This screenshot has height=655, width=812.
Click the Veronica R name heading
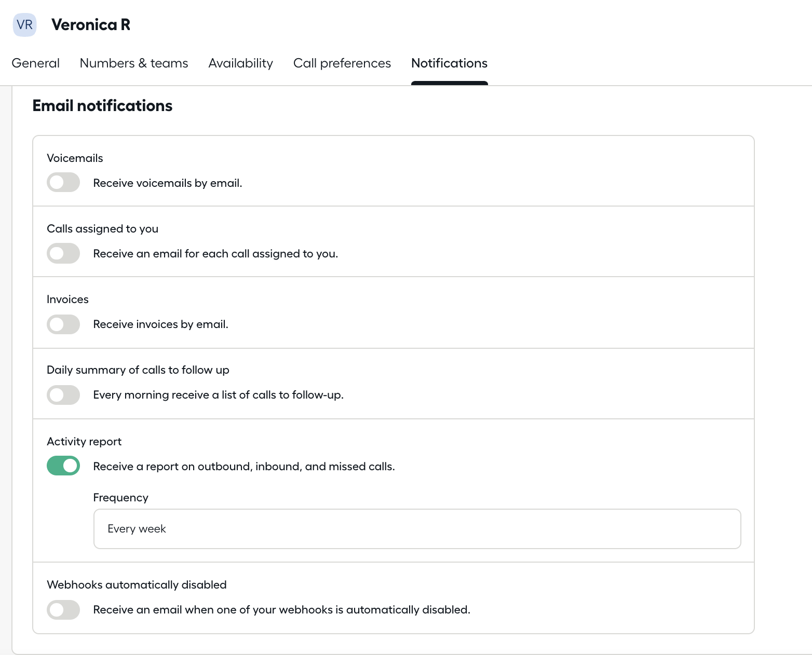click(x=91, y=25)
